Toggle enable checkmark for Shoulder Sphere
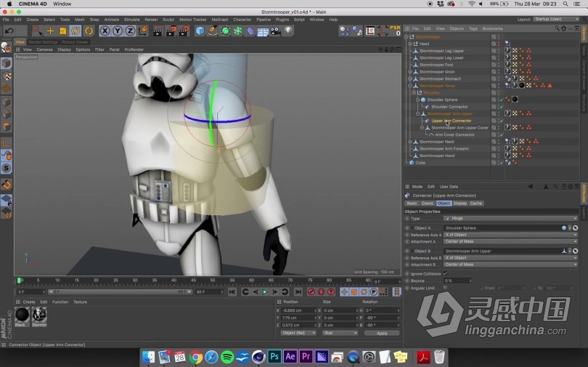Image resolution: width=588 pixels, height=367 pixels. [502, 100]
